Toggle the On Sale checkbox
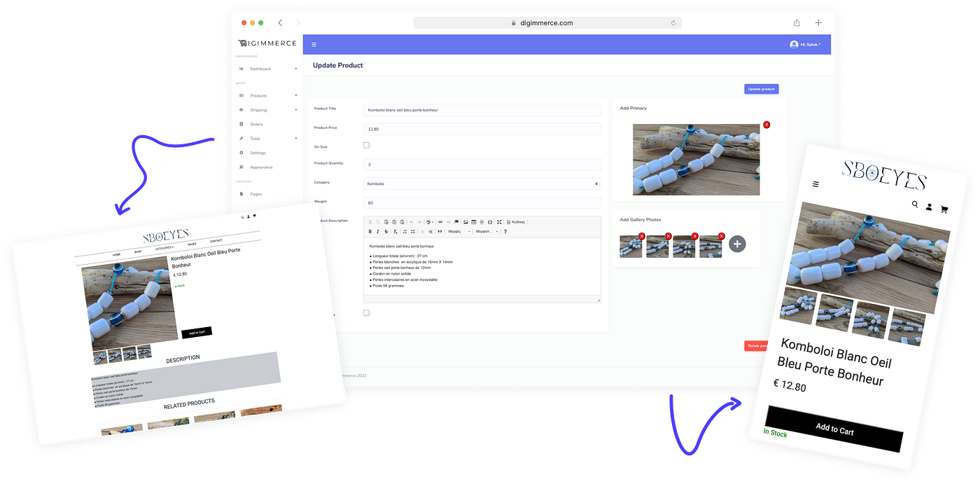This screenshot has width=980, height=484. point(366,145)
